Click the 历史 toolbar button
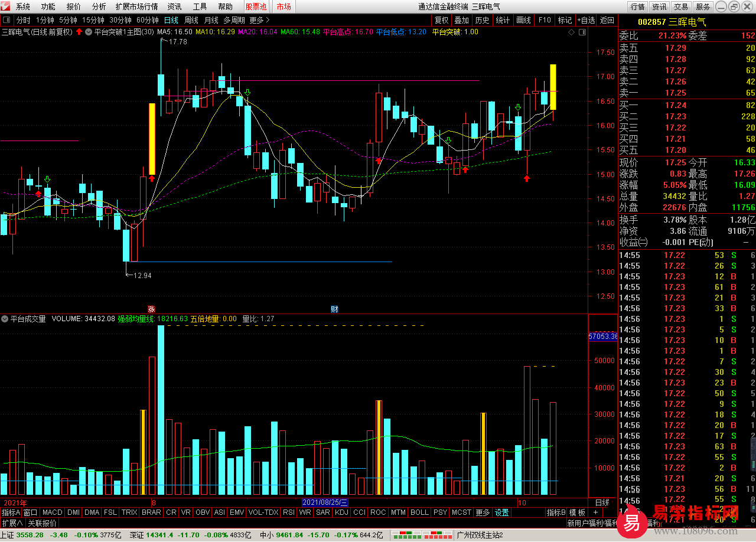This screenshot has width=756, height=542. point(482,20)
